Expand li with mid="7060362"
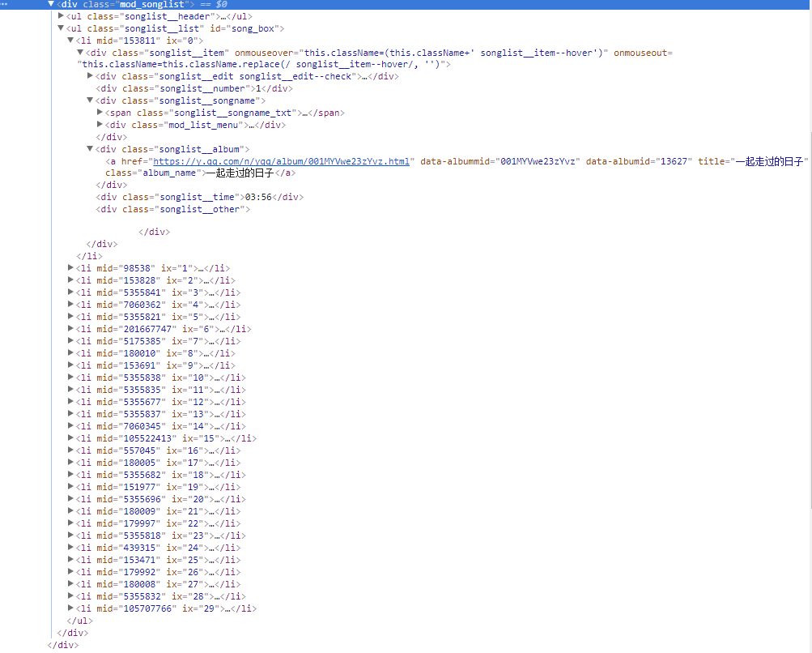This screenshot has height=653, width=812. point(70,305)
